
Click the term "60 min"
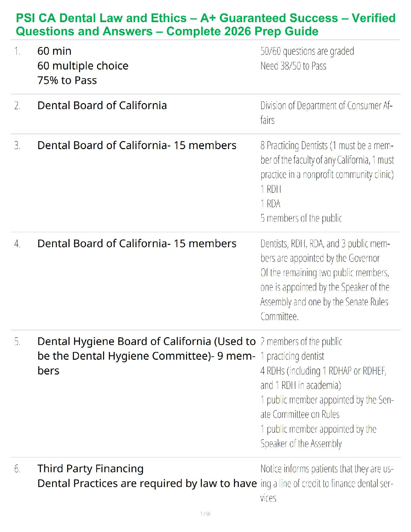pyautogui.click(x=54, y=51)
